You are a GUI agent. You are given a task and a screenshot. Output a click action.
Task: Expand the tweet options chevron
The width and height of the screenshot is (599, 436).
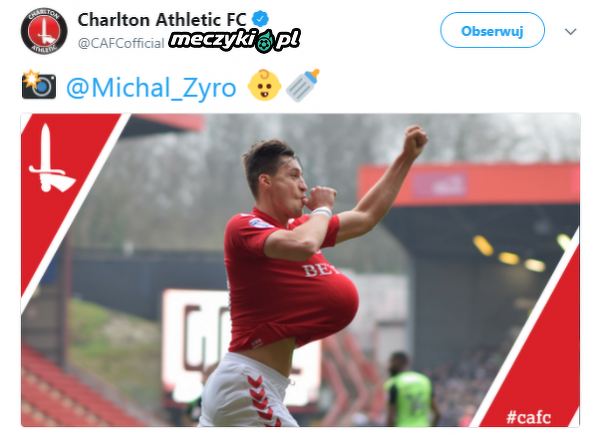[570, 31]
